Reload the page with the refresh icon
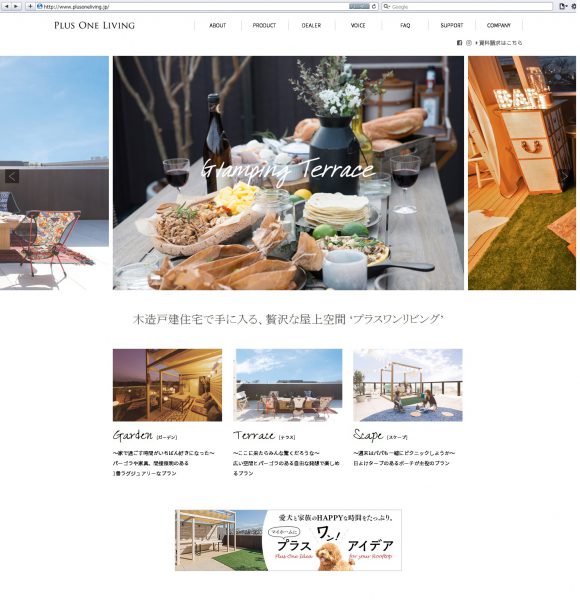 click(374, 7)
